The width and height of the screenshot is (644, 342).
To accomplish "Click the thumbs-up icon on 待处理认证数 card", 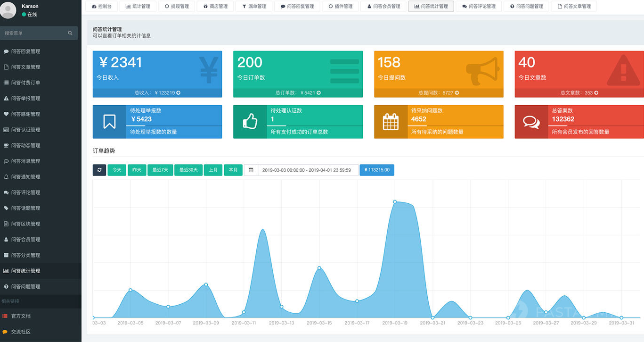I will (x=250, y=122).
